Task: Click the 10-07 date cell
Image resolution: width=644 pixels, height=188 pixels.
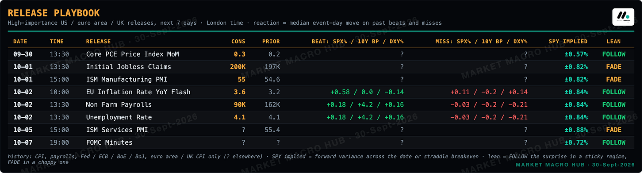Action: (23, 142)
